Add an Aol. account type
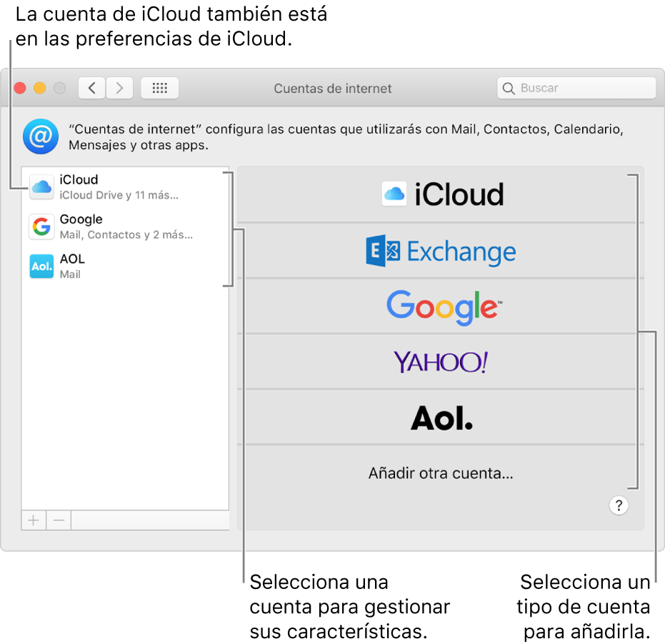 [x=441, y=417]
